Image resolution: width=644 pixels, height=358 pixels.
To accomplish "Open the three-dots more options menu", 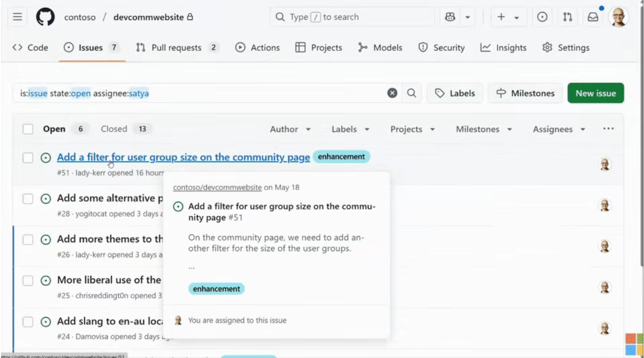I will click(x=608, y=129).
